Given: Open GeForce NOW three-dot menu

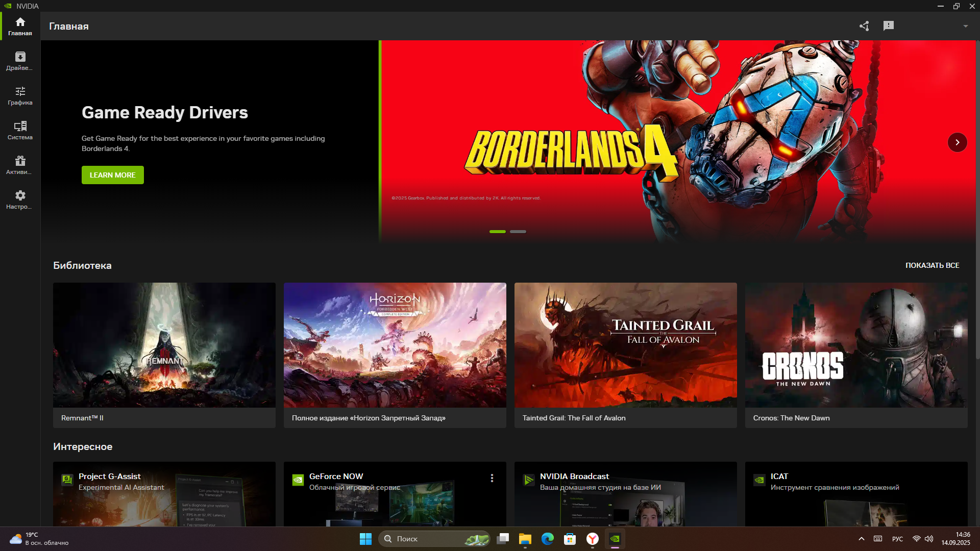Looking at the screenshot, I should click(492, 478).
